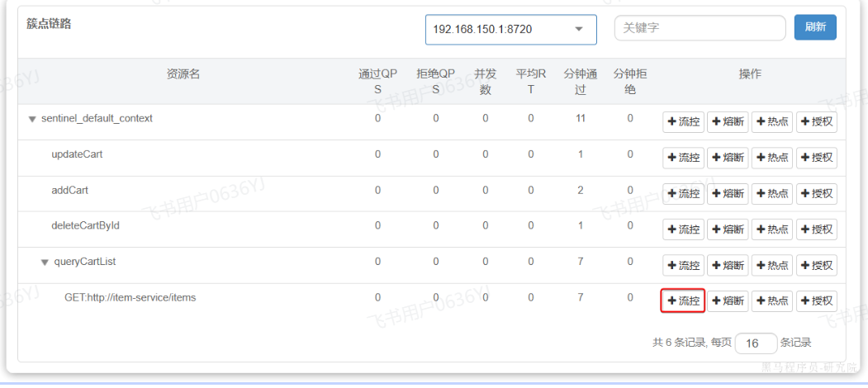Viewport: 868px width, 388px height.
Task: Click the 操作 column header
Action: coord(750,74)
